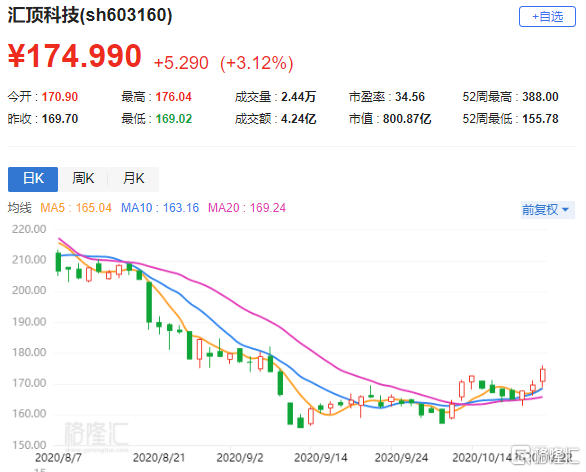Click the 2020/8/21 date axis label
Image resolution: width=586 pixels, height=472 pixels.
pyautogui.click(x=159, y=458)
